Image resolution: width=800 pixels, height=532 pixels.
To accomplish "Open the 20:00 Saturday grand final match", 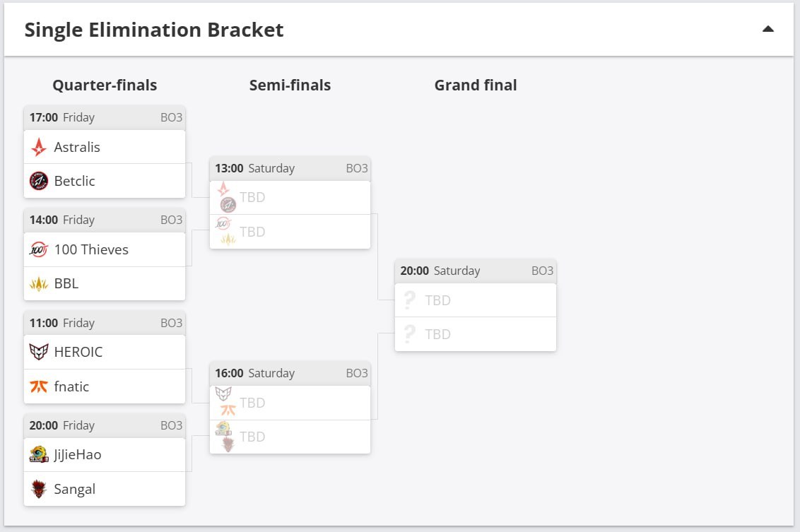I will pyautogui.click(x=476, y=305).
